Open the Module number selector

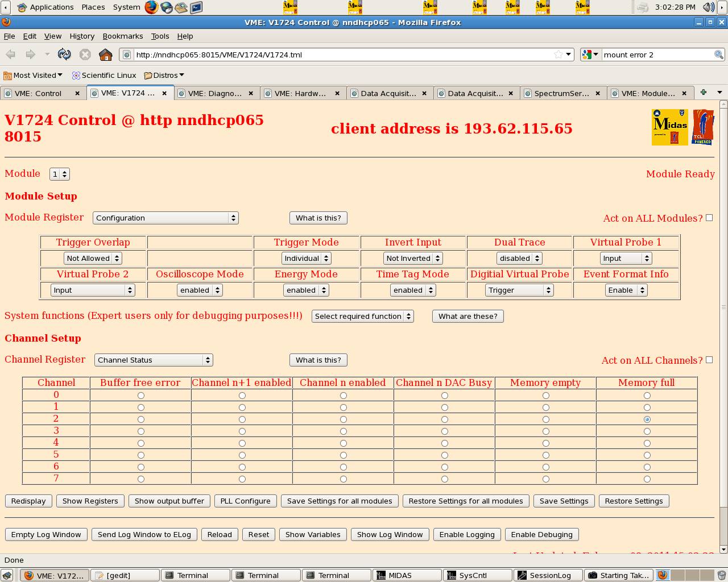pos(60,174)
